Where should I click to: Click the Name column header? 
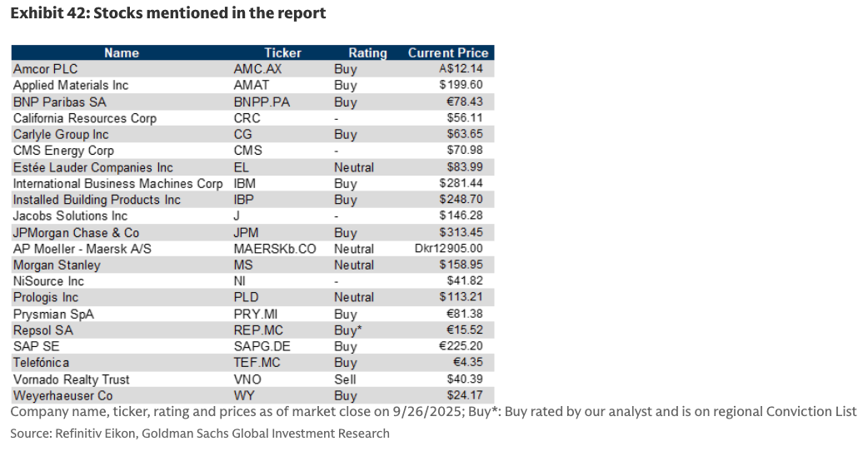[x=122, y=52]
